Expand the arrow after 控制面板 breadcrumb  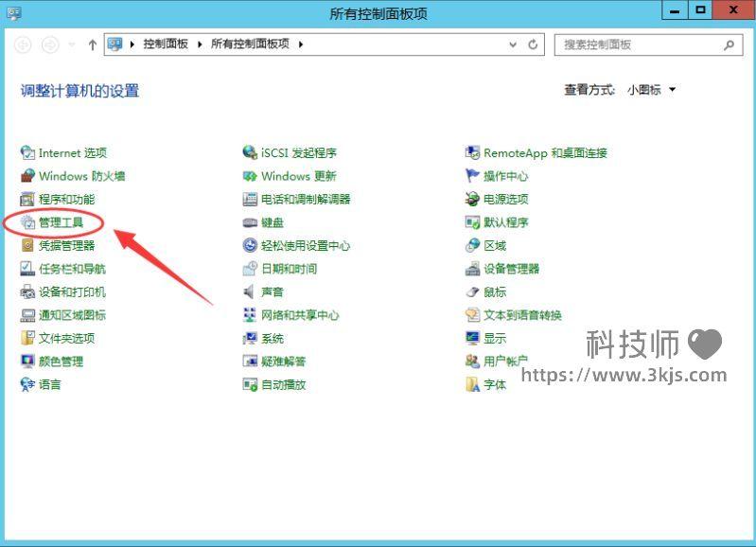pyautogui.click(x=200, y=44)
